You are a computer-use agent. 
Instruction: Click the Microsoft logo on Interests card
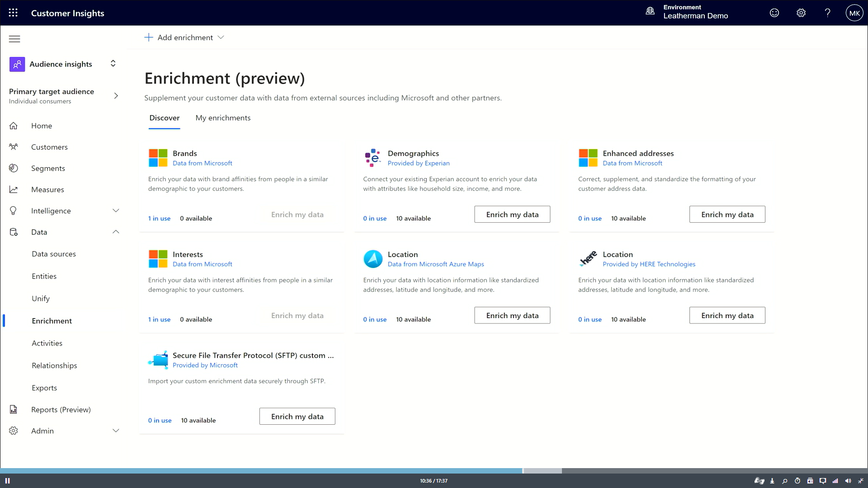click(158, 259)
